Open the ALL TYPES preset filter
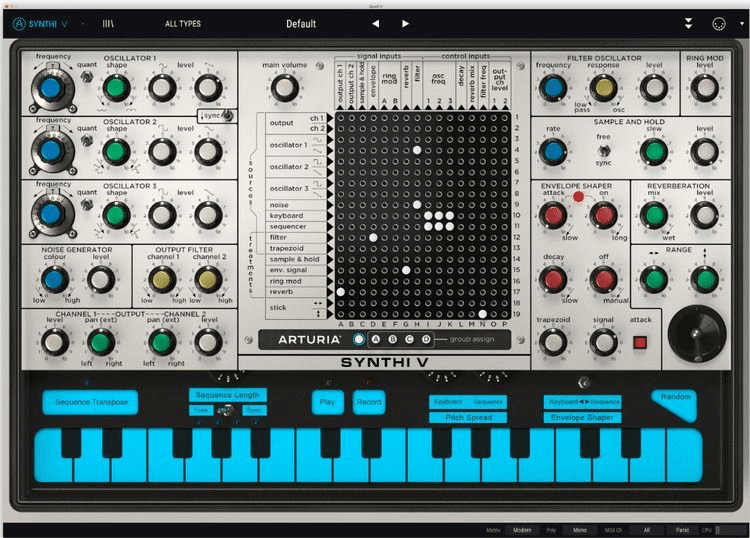This screenshot has width=750, height=538. 183,23
